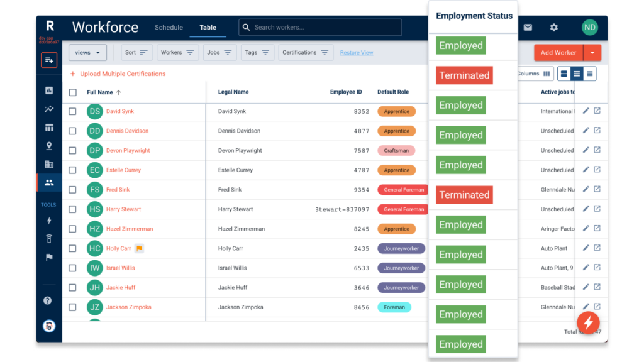This screenshot has width=644, height=362.
Task: Check the box for Estelle Currey
Action: [73, 170]
